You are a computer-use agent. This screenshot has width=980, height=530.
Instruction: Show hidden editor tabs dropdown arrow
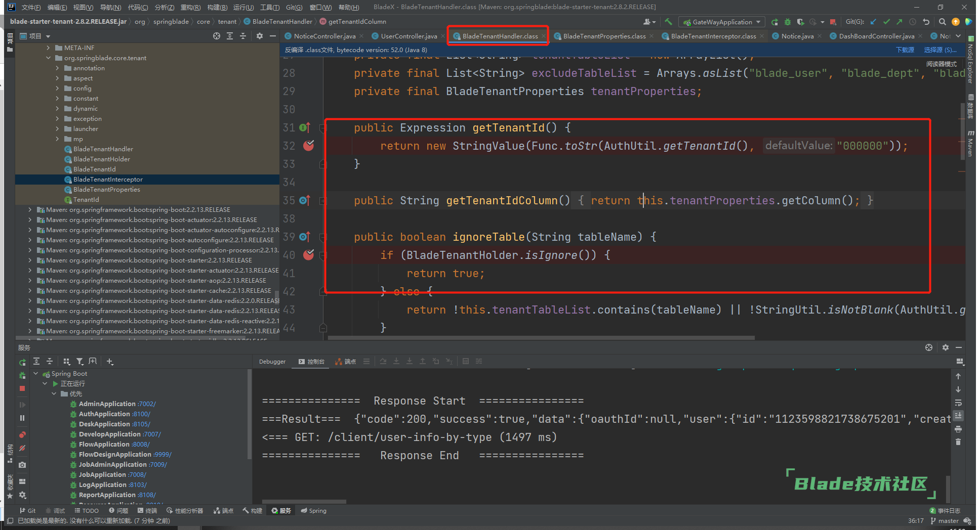pyautogui.click(x=958, y=36)
